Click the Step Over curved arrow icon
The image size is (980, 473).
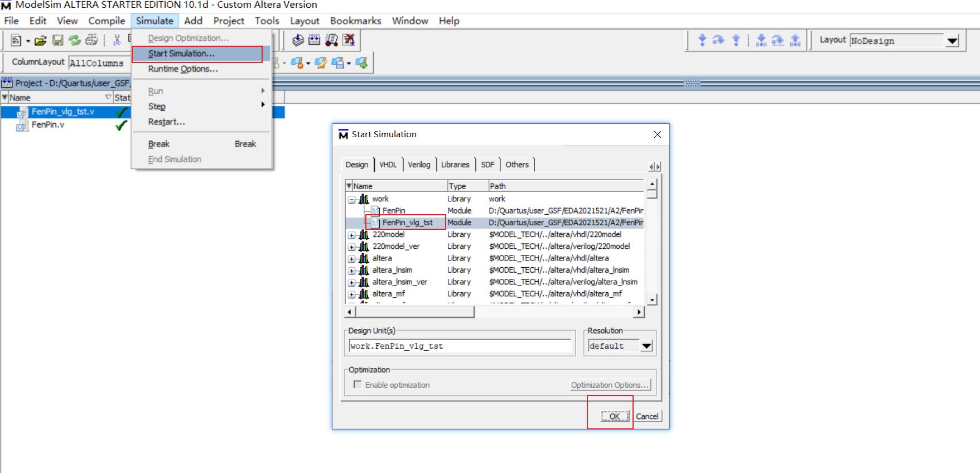[x=719, y=40]
